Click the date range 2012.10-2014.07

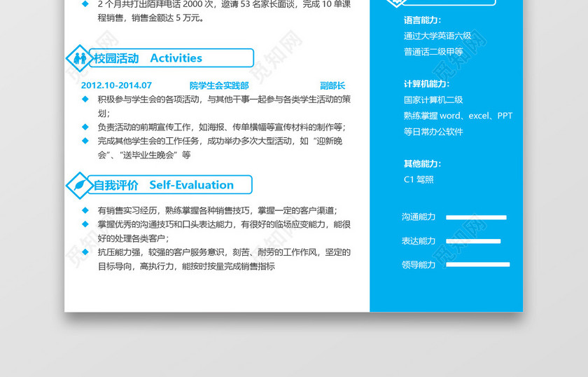[116, 85]
